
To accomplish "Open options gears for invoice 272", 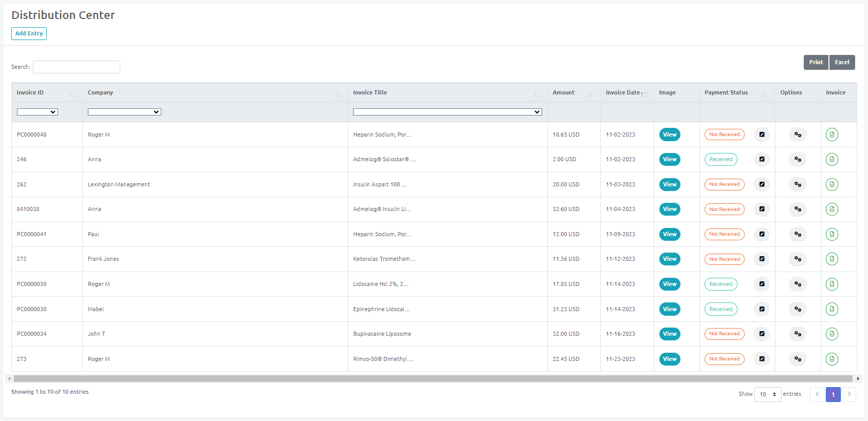I will tap(798, 259).
